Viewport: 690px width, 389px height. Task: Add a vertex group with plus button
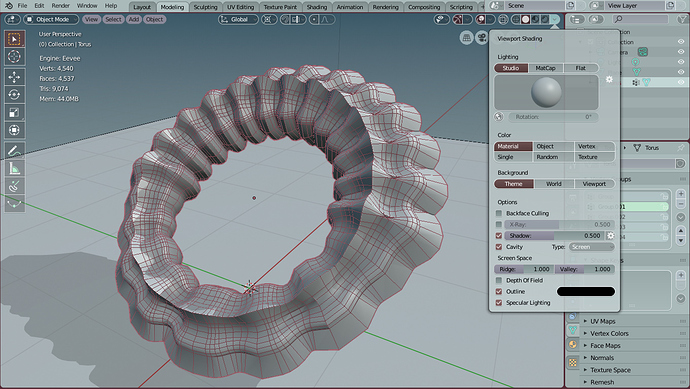[x=681, y=194]
